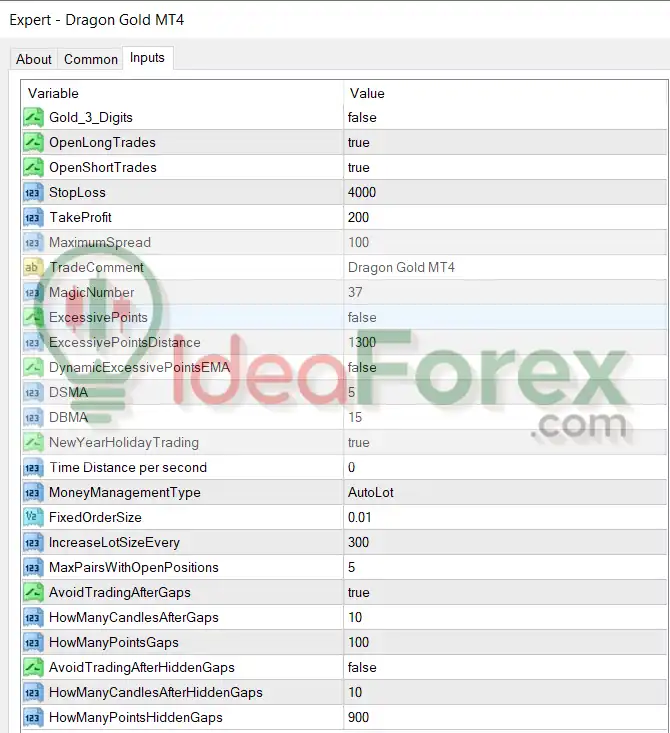The width and height of the screenshot is (670, 733).
Task: Click the boolean icon beside OpenShortTrades
Action: click(x=33, y=167)
